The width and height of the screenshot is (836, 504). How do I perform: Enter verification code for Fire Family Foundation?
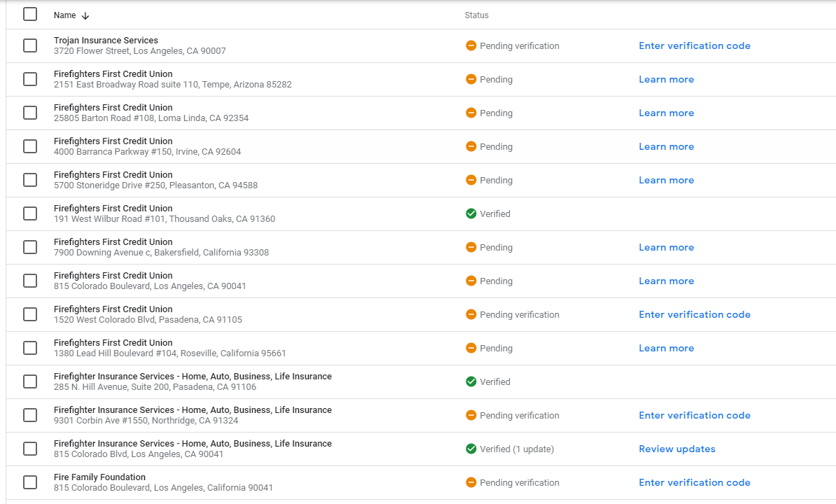(694, 482)
